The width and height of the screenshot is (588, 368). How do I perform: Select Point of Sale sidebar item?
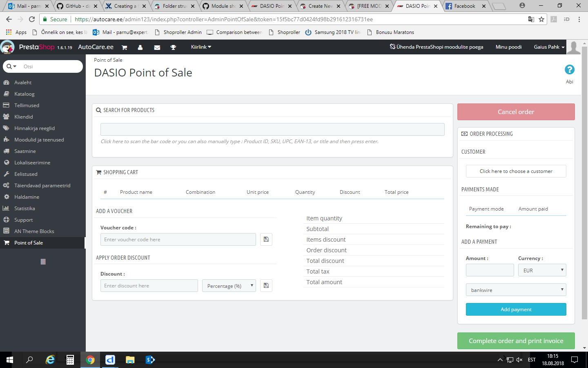click(43, 242)
